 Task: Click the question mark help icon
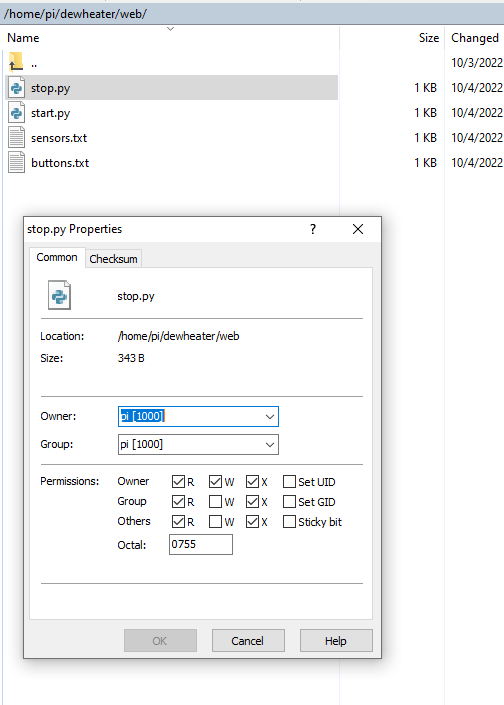(x=313, y=229)
